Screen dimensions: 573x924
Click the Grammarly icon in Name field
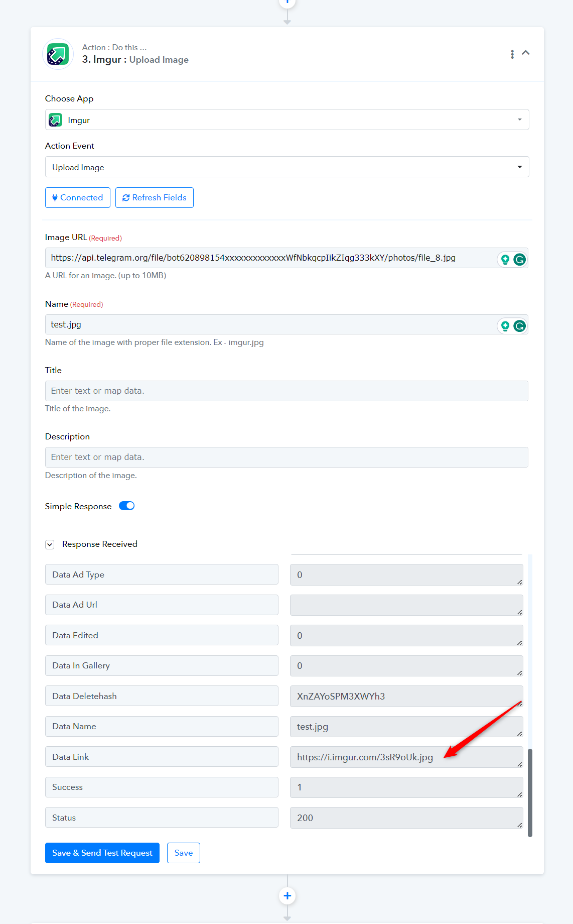click(519, 326)
